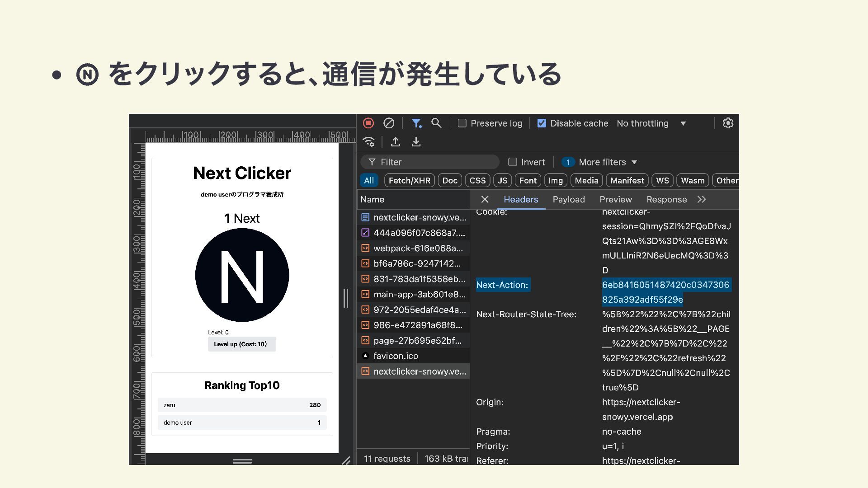This screenshot has width=868, height=488.
Task: Stop recording network log
Action: (x=368, y=123)
